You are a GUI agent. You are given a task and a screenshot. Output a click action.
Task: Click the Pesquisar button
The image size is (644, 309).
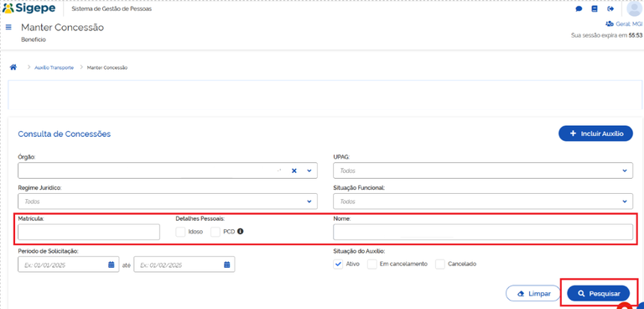(599, 293)
